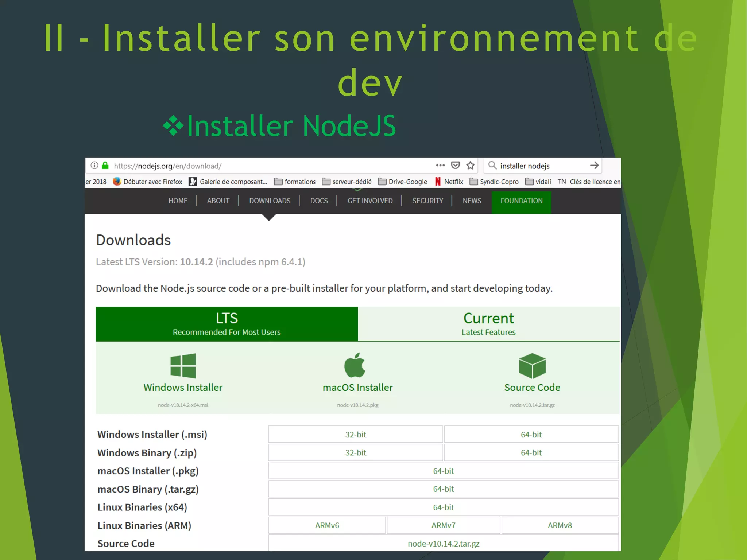
Task: Open the Syndic-Copro bookmark folder
Action: [494, 182]
